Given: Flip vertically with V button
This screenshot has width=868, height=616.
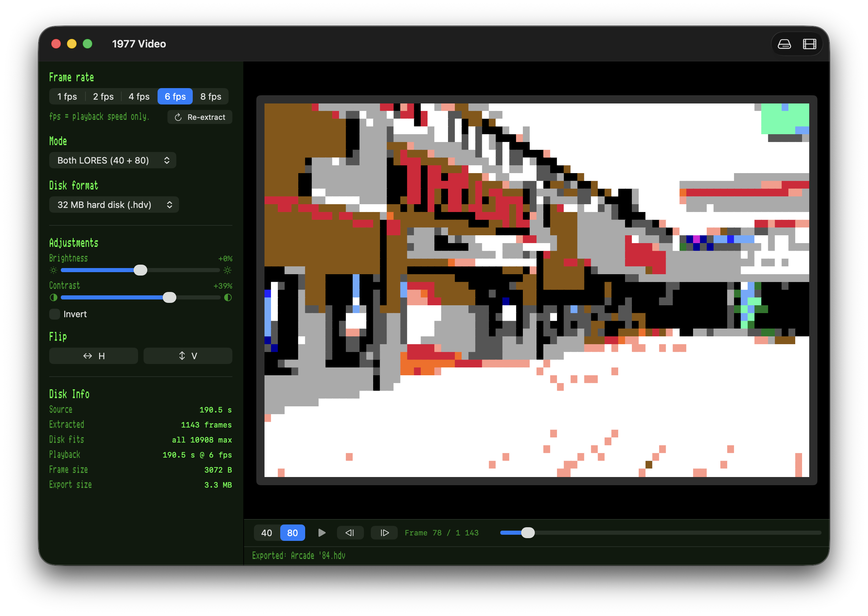Looking at the screenshot, I should click(188, 356).
